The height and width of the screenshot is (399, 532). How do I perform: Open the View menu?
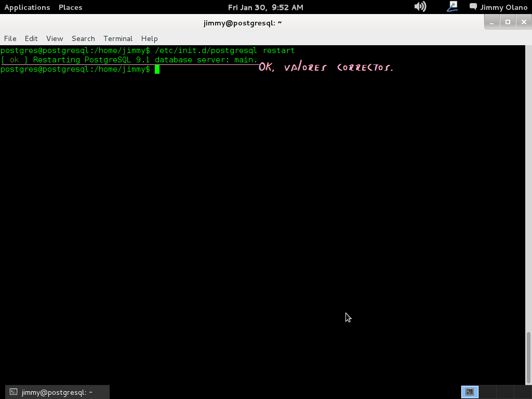[55, 38]
